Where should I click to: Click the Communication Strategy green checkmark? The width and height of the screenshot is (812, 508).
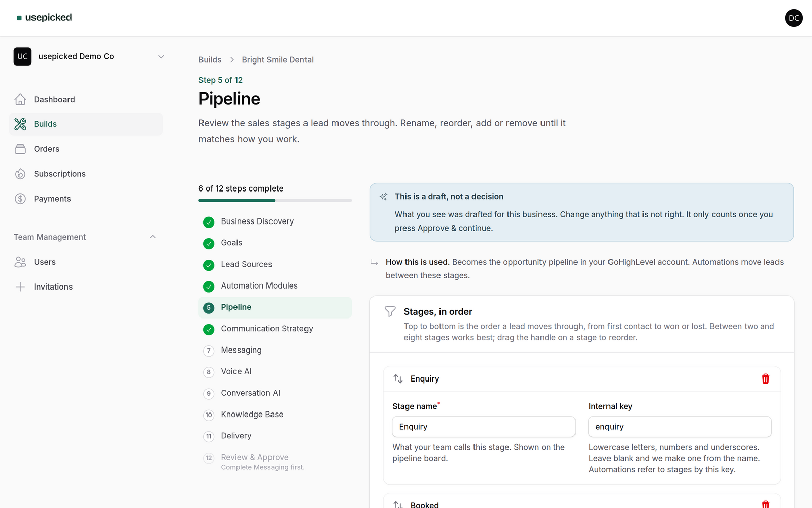click(x=209, y=329)
